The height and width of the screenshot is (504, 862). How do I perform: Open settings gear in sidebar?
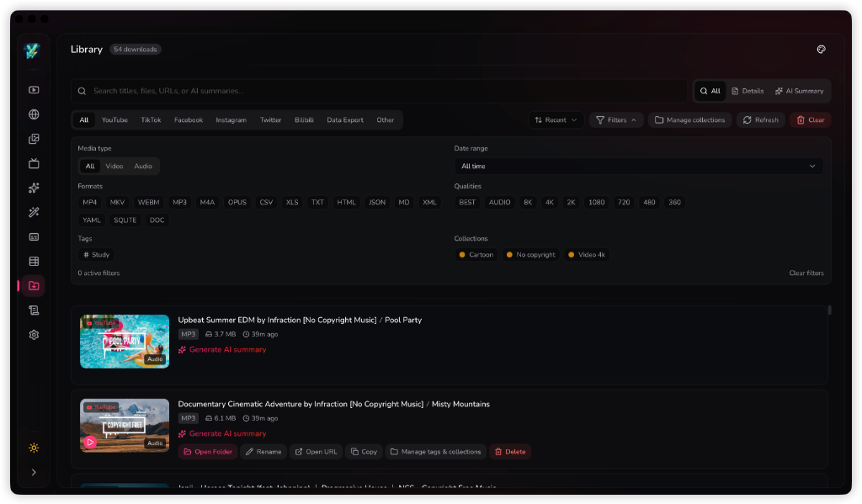[x=34, y=335]
